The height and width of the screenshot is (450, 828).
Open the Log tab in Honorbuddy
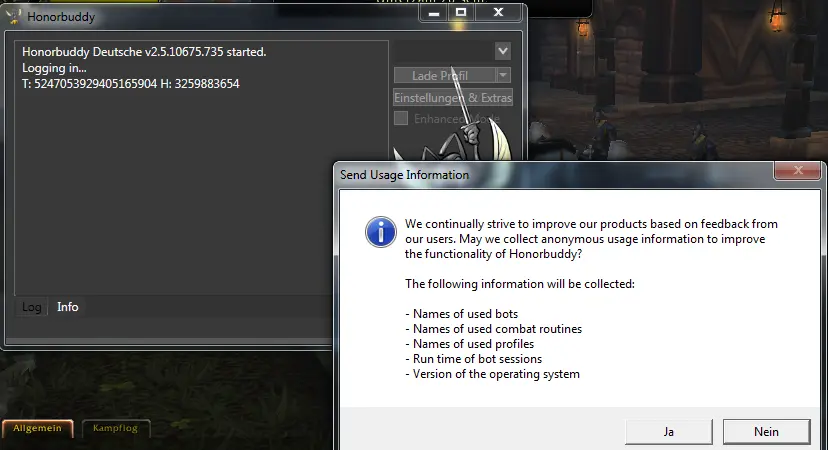32,307
